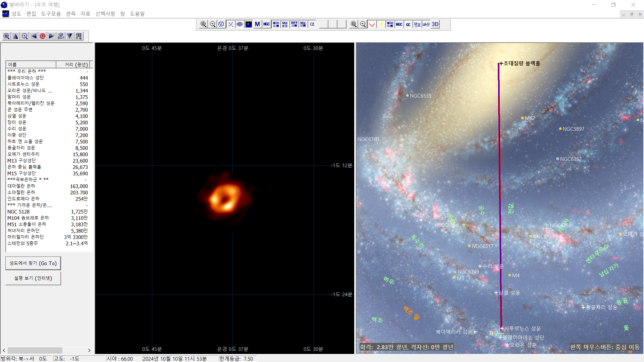Screen dimensions: 644x362
Task: Open the 관측 menu
Action: point(71,14)
